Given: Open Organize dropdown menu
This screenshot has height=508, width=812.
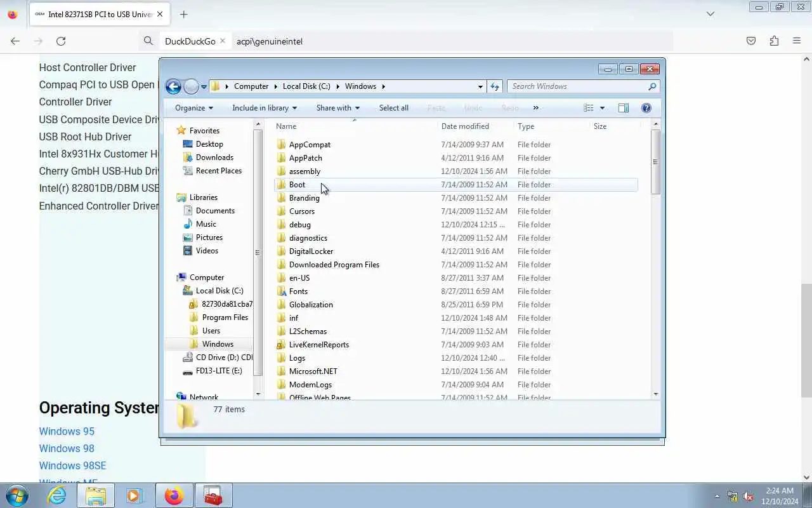Looking at the screenshot, I should [x=194, y=108].
